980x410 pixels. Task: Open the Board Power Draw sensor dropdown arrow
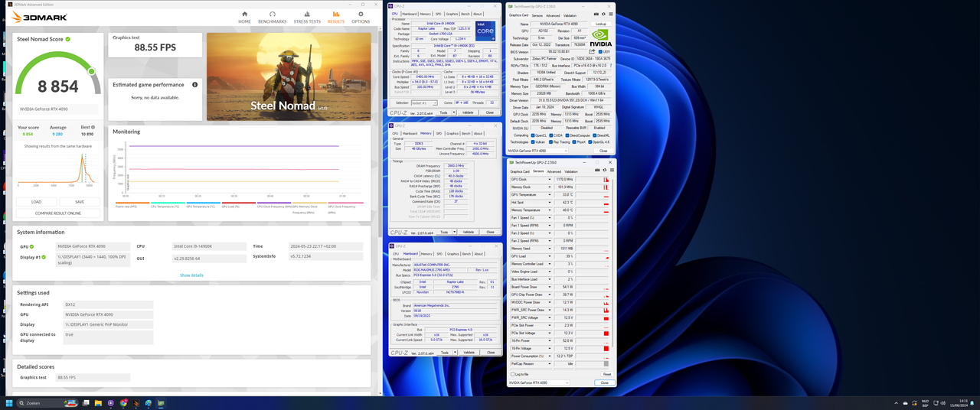tap(550, 287)
